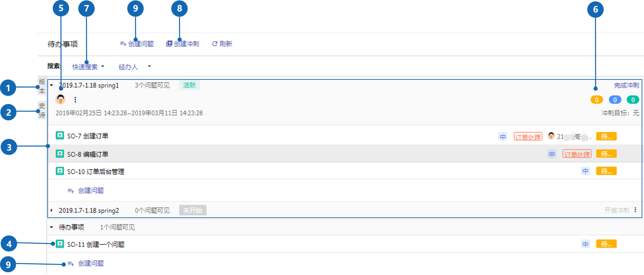This screenshot has height=275, width=644.
Task: Click the story type icon of SO-7
Action: point(60,135)
